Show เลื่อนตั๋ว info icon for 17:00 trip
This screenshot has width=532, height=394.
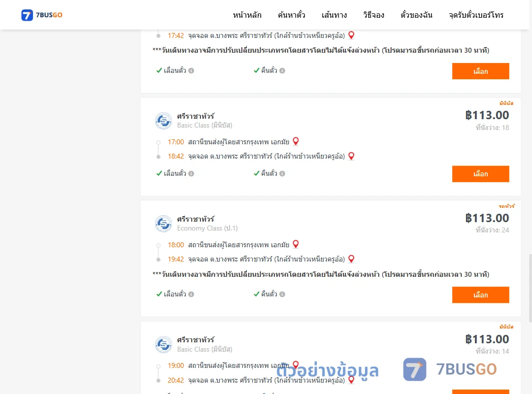(x=191, y=173)
